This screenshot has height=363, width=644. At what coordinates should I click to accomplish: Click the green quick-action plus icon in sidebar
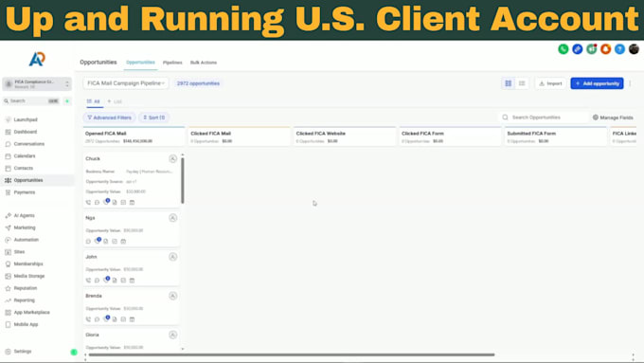(67, 100)
